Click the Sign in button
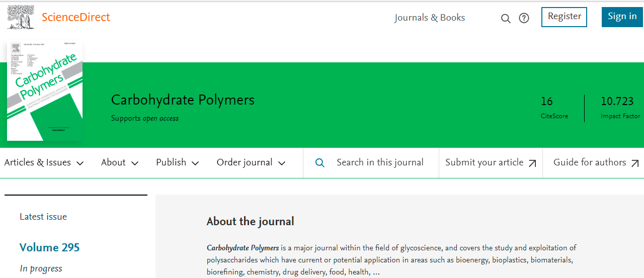This screenshot has width=644, height=278. 622,17
